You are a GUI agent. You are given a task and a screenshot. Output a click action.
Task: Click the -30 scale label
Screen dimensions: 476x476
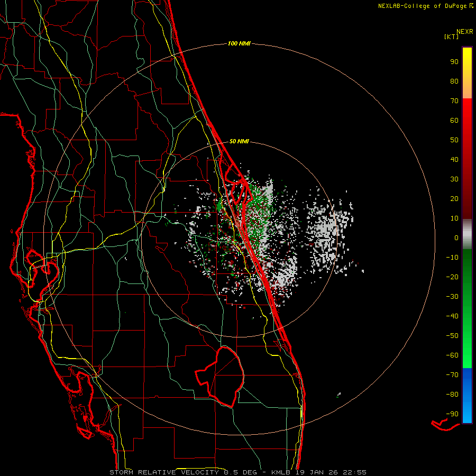click(x=452, y=297)
